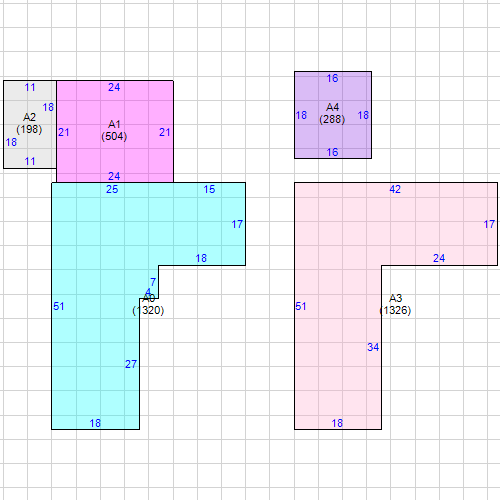This screenshot has width=500, height=500.
Task: Click the inner edge length 24 on A3
Action: [439, 258]
